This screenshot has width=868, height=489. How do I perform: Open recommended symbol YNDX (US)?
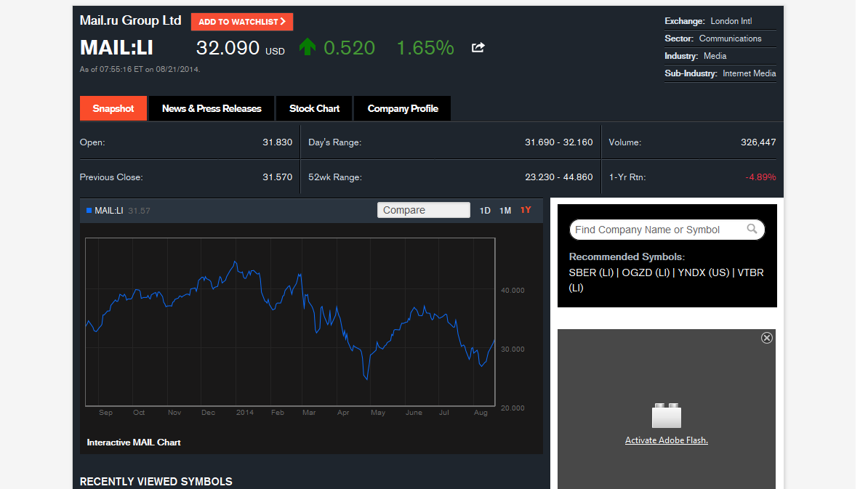[704, 272]
